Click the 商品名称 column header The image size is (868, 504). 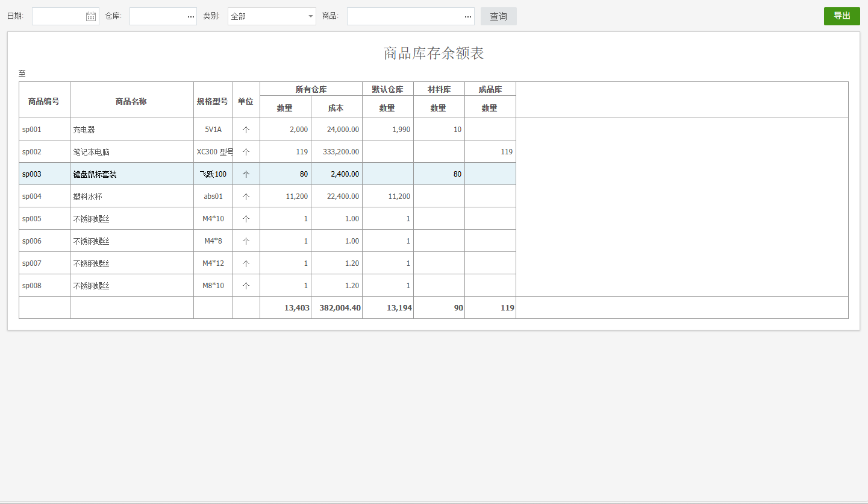point(131,101)
